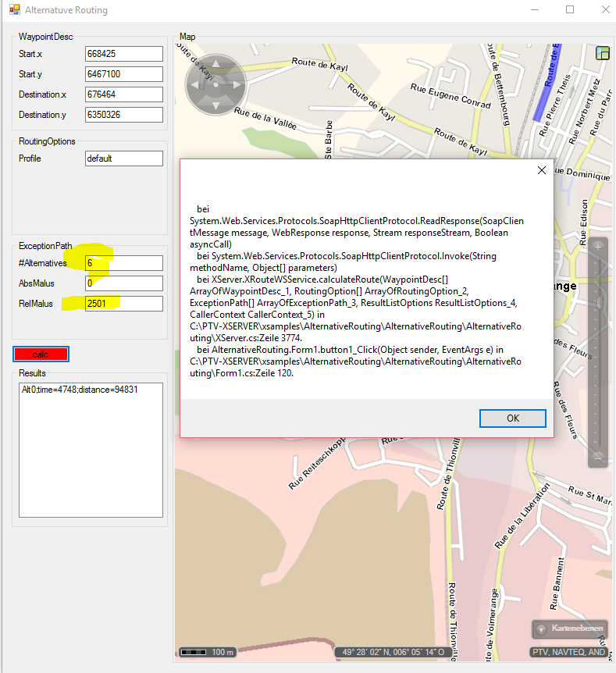Click the Start.x input field
This screenshot has width=616, height=673.
point(123,54)
